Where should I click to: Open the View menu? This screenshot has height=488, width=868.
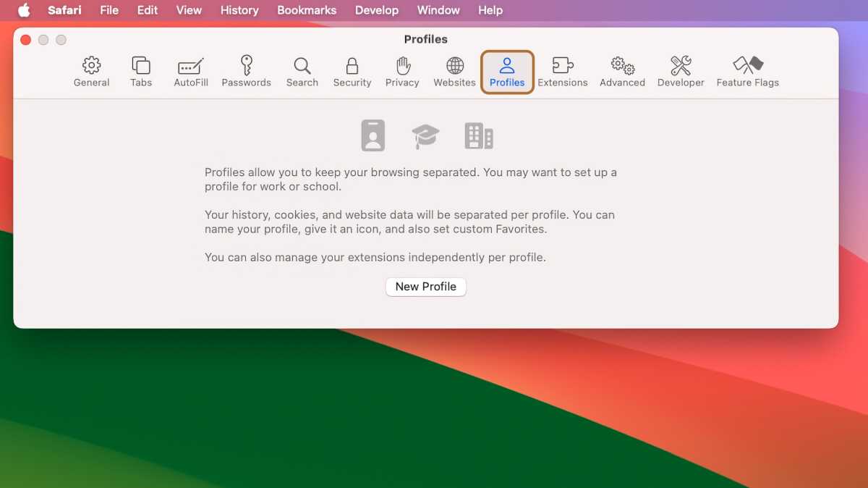pyautogui.click(x=189, y=10)
